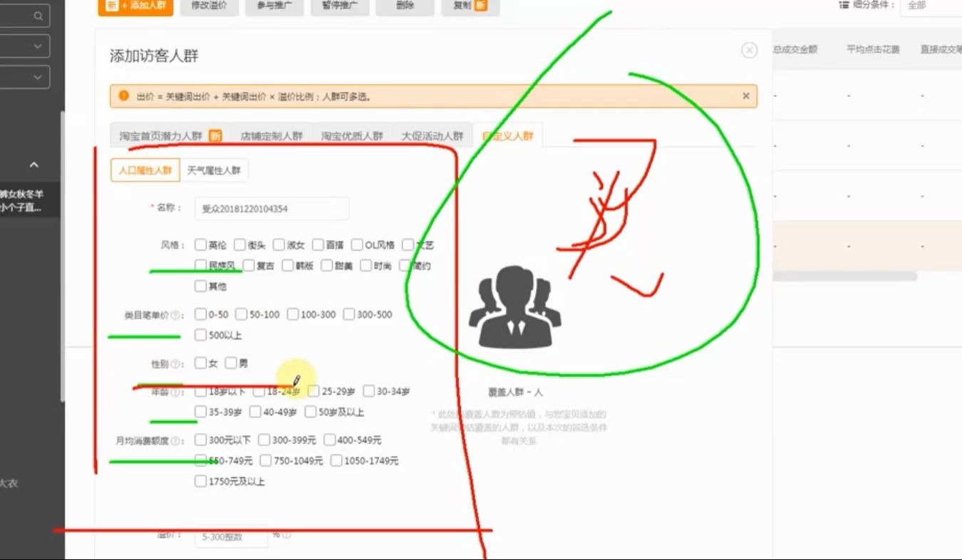Check the 100-300 price checkbox
Screen dimensions: 962x560
[x=292, y=314]
